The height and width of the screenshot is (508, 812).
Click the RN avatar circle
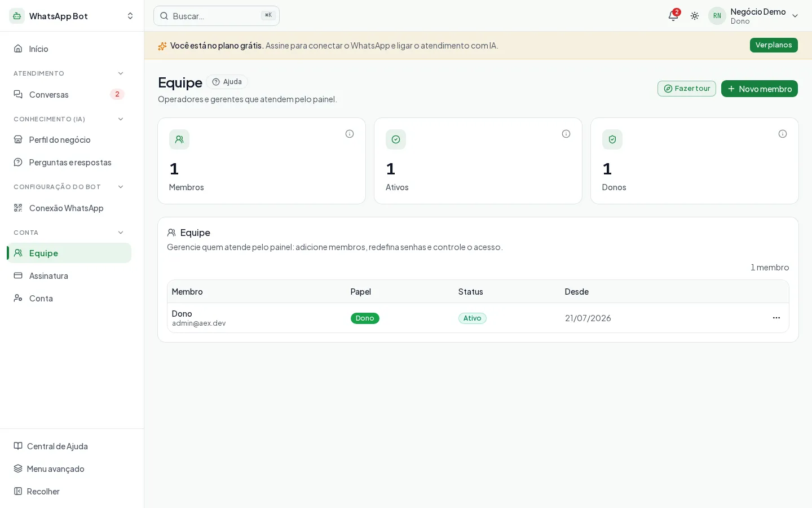[717, 16]
